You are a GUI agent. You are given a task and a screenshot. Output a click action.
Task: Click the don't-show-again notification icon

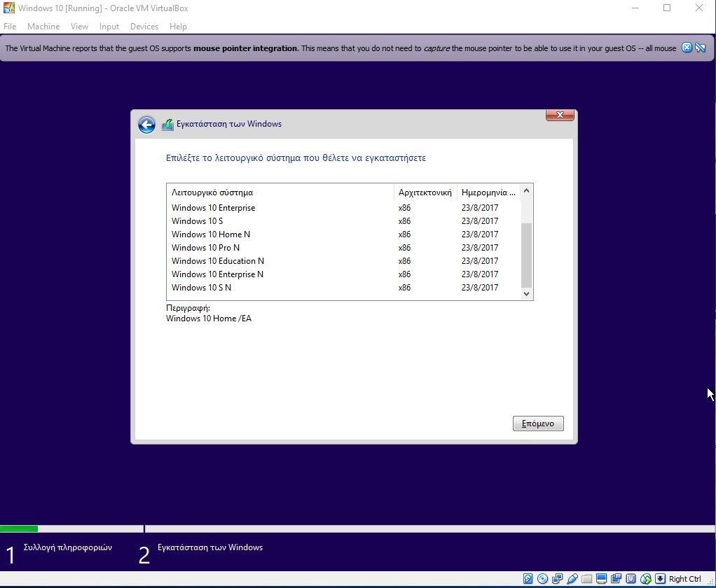pyautogui.click(x=701, y=48)
